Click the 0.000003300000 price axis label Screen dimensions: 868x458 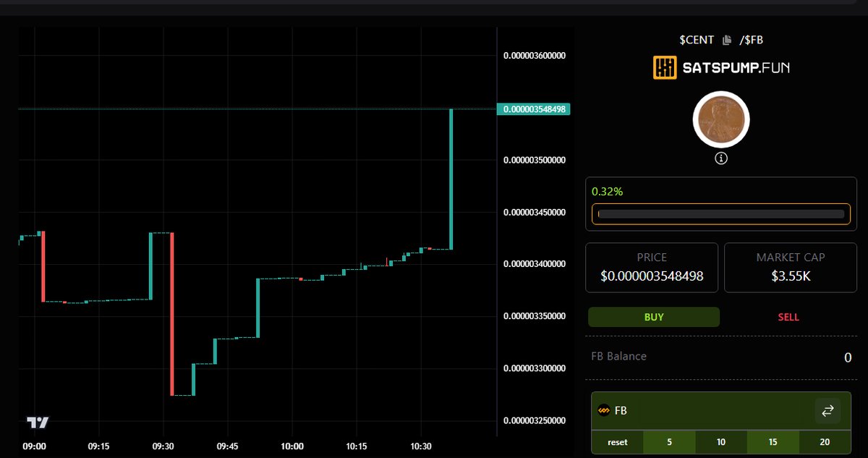[x=534, y=368]
